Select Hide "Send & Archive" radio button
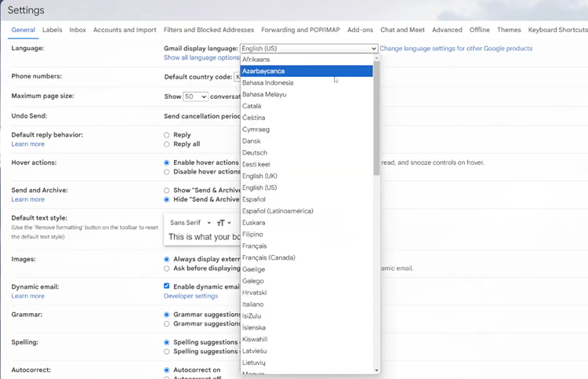Viewport: 588px width, 379px height. [x=166, y=199]
